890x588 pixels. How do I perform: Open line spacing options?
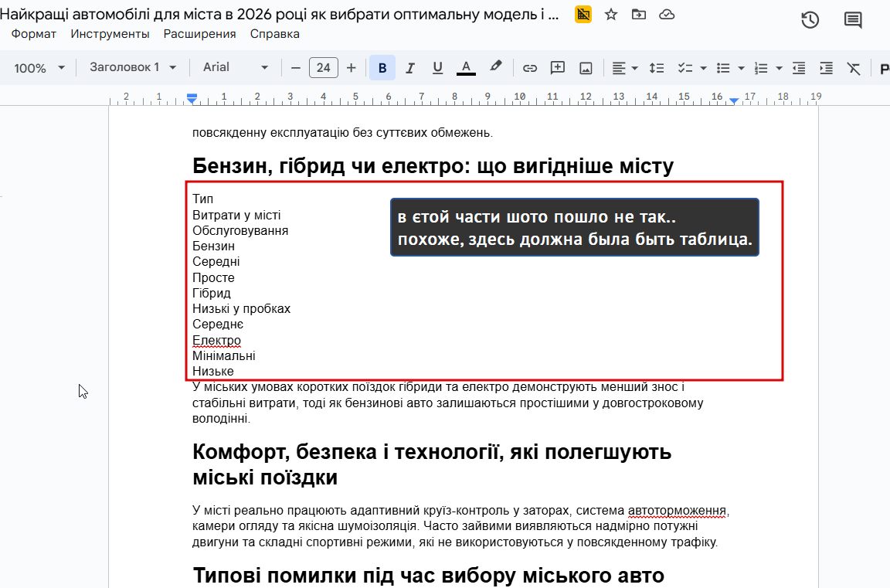tap(657, 68)
